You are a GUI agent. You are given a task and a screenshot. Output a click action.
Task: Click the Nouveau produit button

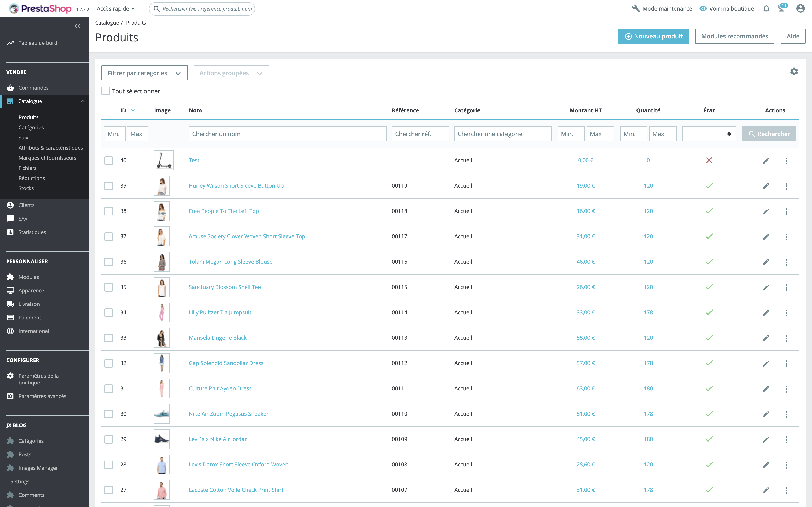point(653,36)
